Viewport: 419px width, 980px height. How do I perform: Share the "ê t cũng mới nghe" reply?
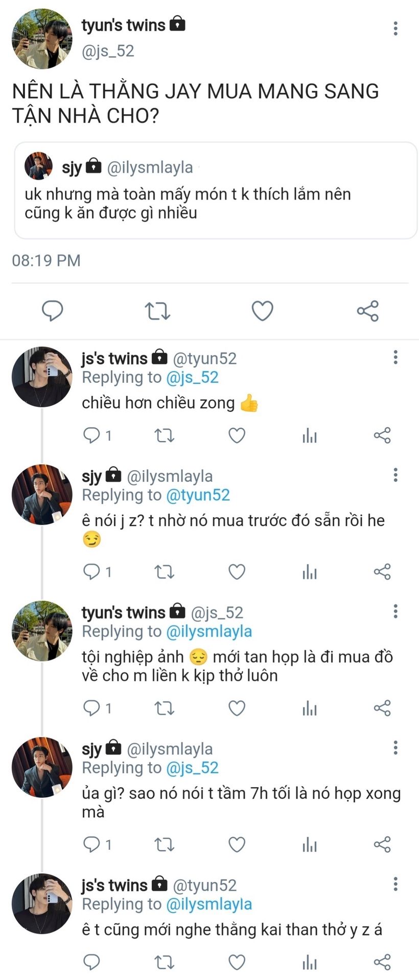[382, 962]
